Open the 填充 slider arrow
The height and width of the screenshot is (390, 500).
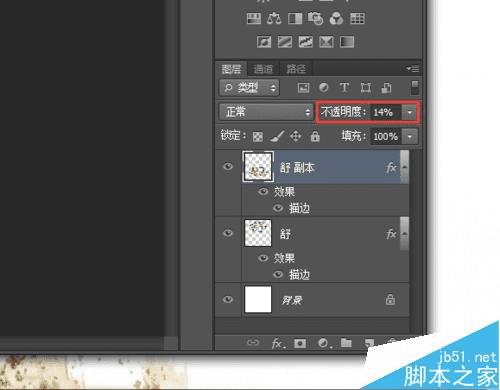pos(410,137)
